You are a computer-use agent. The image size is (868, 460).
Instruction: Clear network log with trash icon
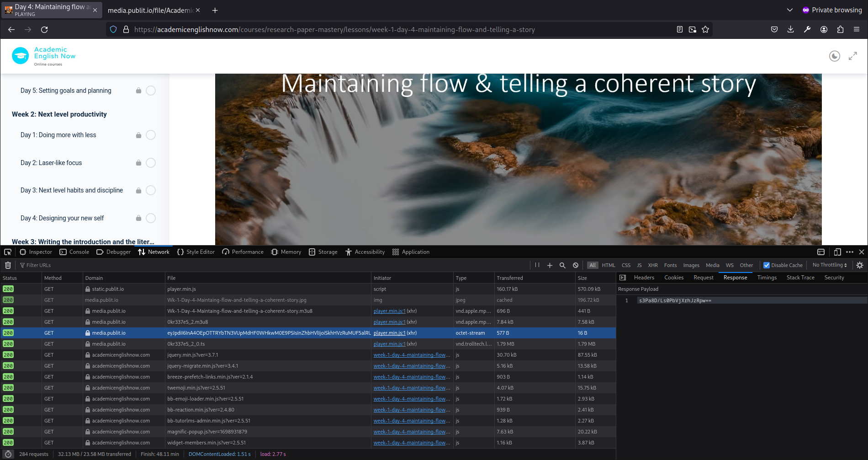coord(8,265)
